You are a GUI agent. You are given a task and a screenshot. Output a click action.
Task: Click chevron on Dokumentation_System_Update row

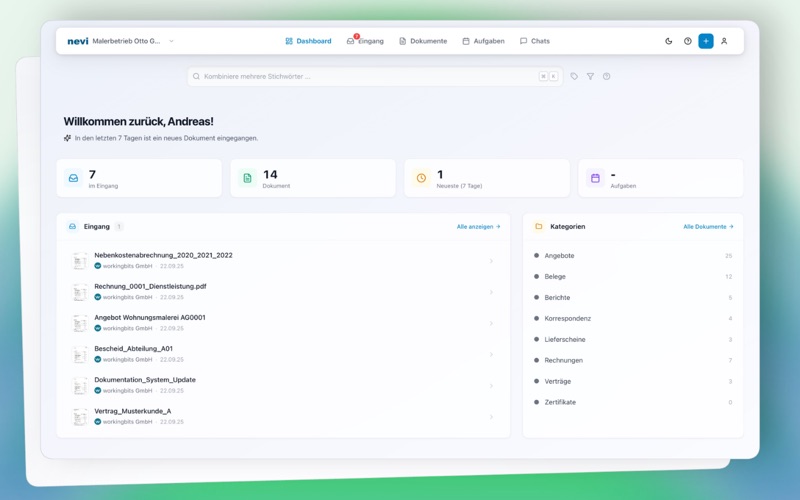pyautogui.click(x=491, y=386)
